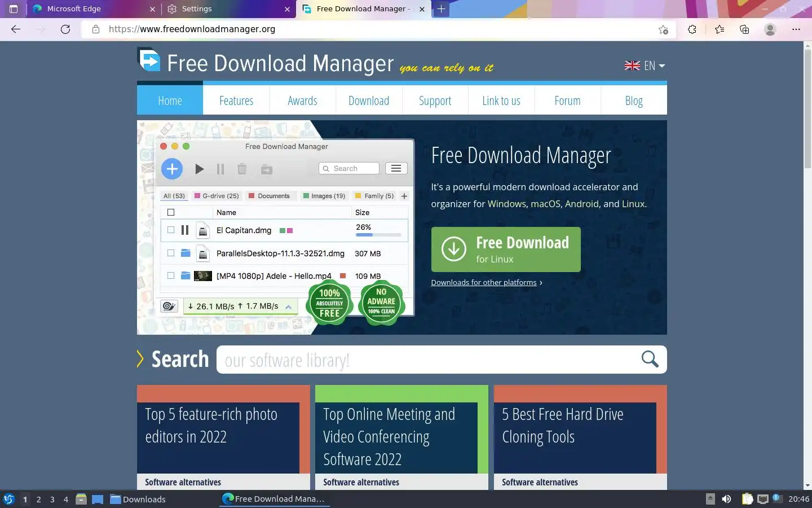Image resolution: width=812 pixels, height=508 pixels.
Task: Open the taskbar start menu icon
Action: tap(8, 499)
